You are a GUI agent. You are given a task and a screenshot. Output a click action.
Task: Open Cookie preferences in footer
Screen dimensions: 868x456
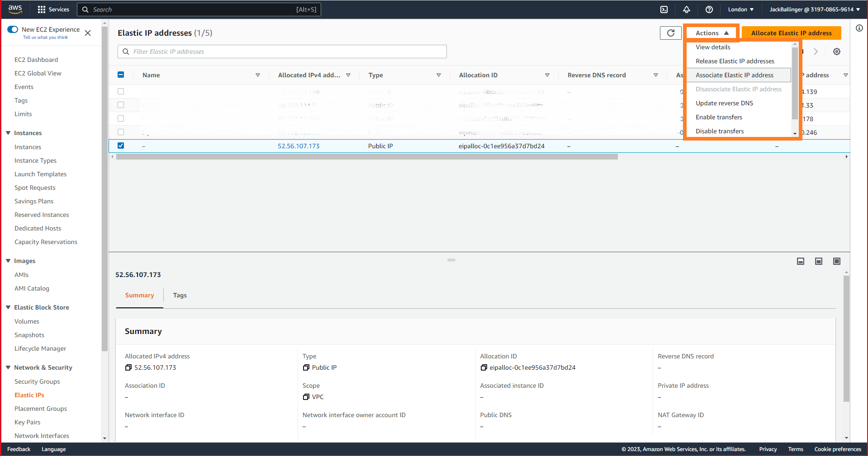838,449
